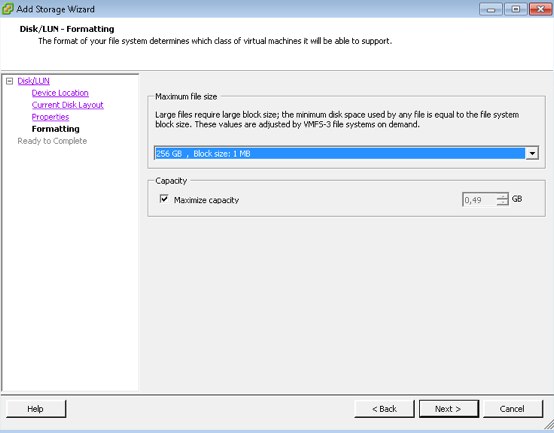Cancel the Add Storage Wizard
554x433 pixels.
pos(512,409)
